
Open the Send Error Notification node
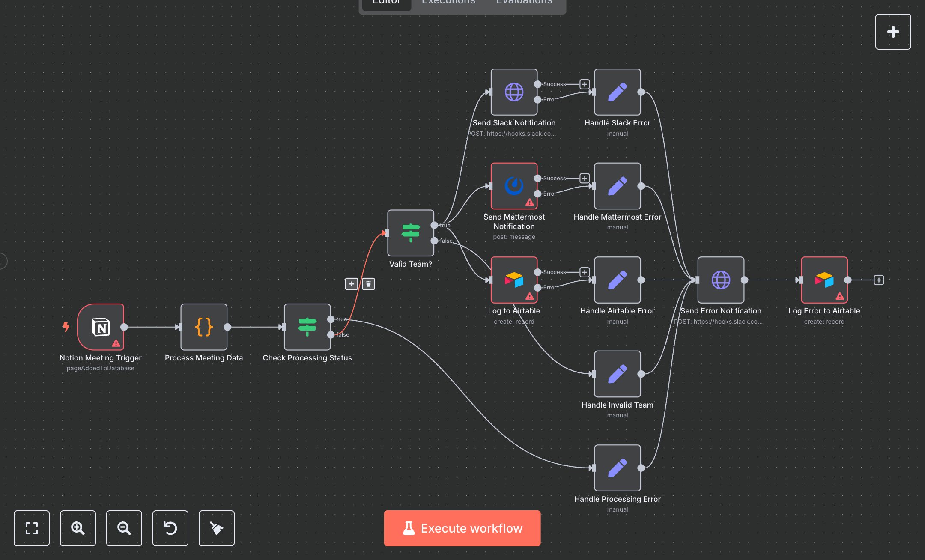click(x=721, y=280)
